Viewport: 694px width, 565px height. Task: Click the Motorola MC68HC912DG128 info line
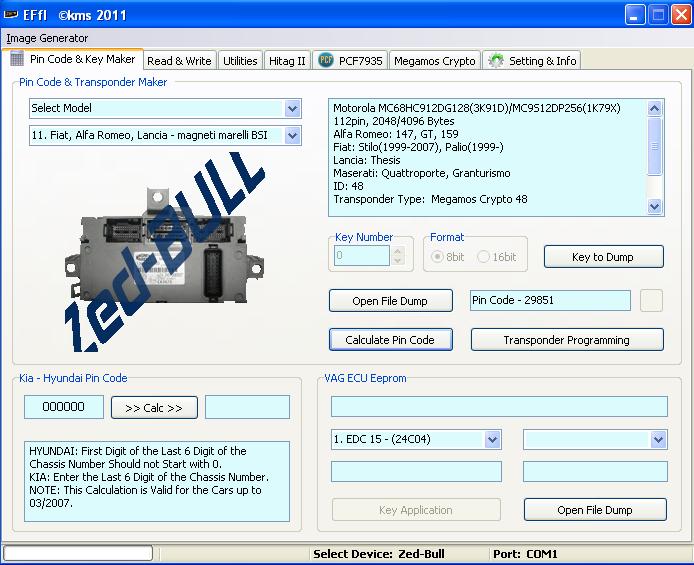pos(477,108)
